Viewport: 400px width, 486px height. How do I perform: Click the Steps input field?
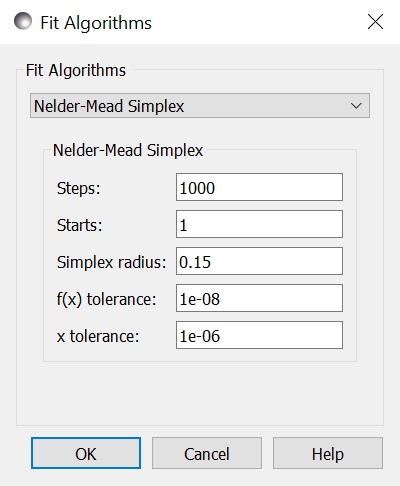coord(259,187)
